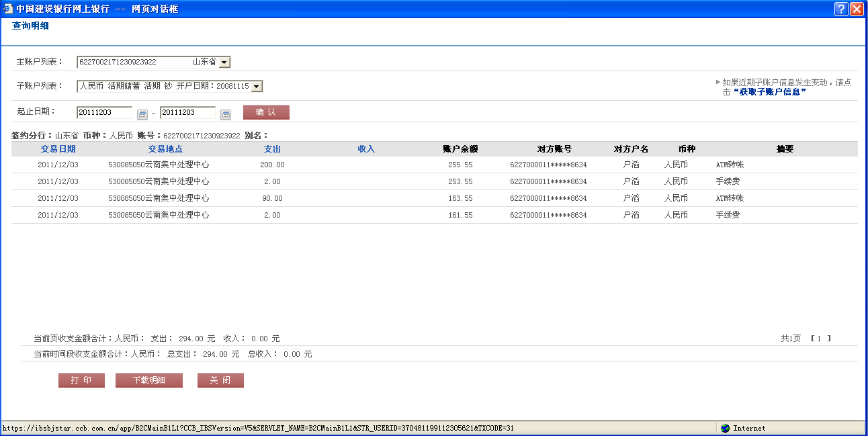
Task: Sort by 支出 column header
Action: click(272, 149)
